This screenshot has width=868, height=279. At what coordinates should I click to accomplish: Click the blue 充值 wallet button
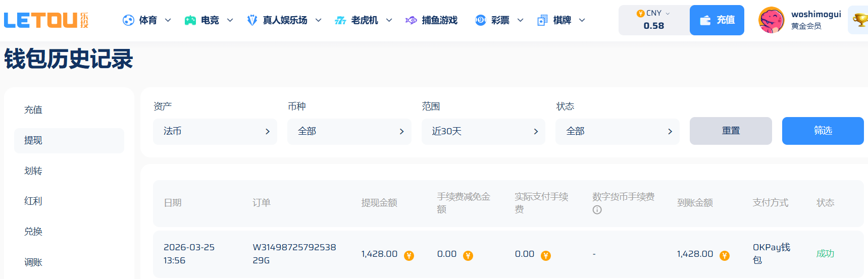717,20
